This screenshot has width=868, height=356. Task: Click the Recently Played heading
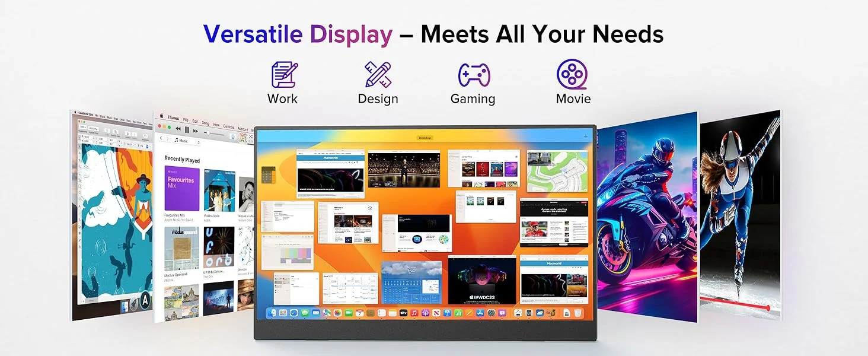click(182, 160)
